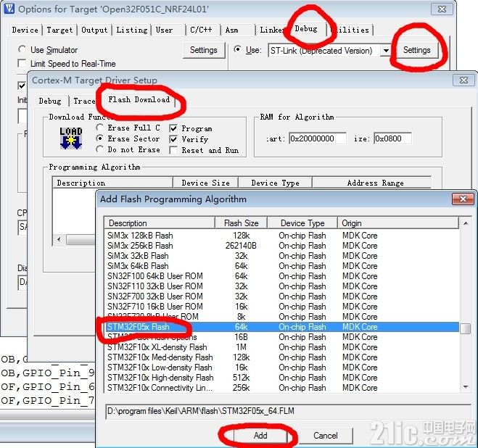478x448 pixels.
Task: Select SN32F110 32kB User ROM row
Action: (281, 286)
